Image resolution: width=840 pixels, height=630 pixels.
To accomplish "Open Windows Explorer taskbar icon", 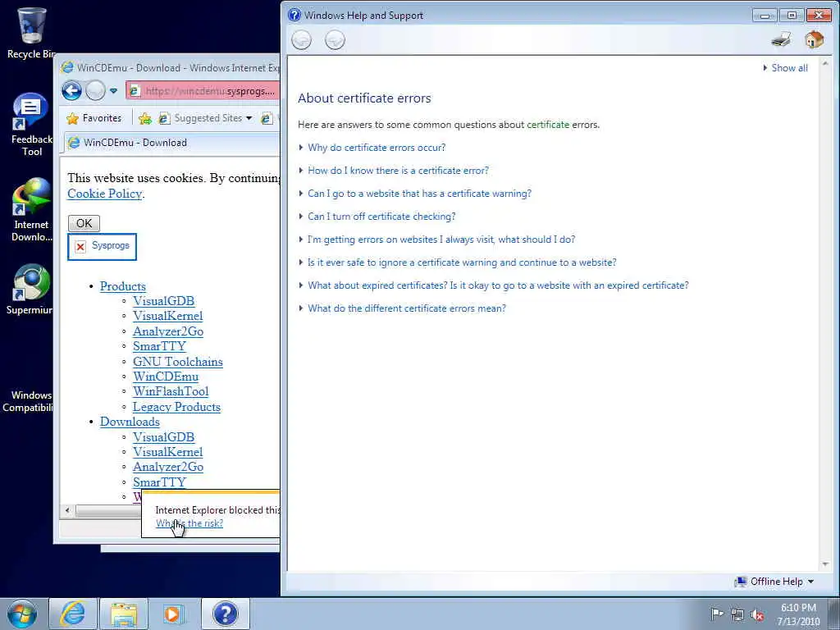I will pos(124,614).
